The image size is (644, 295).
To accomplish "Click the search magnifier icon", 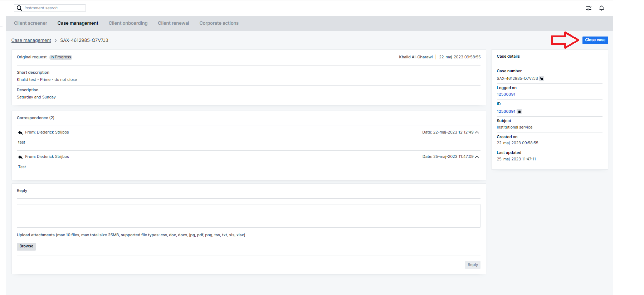I will 19,8.
